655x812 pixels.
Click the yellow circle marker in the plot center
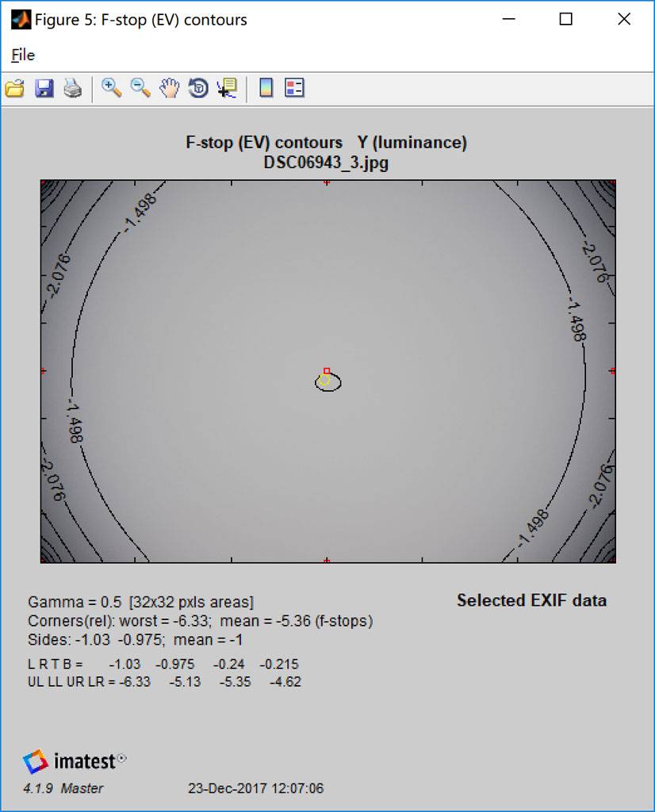click(x=324, y=380)
